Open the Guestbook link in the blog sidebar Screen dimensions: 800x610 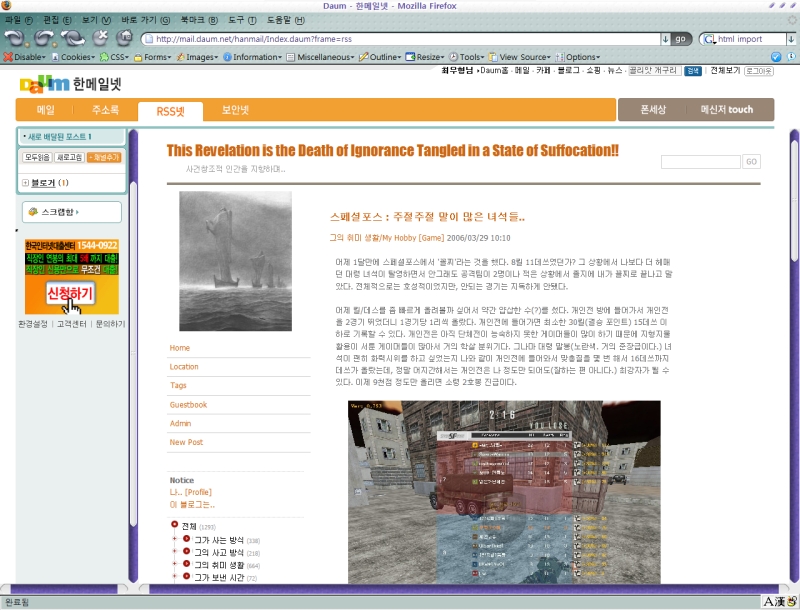188,404
